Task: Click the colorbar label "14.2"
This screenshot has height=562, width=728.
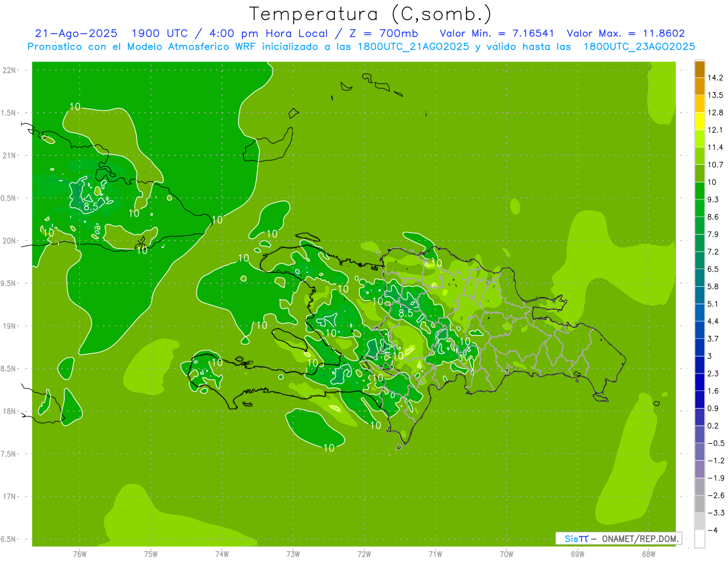Action: (x=715, y=78)
